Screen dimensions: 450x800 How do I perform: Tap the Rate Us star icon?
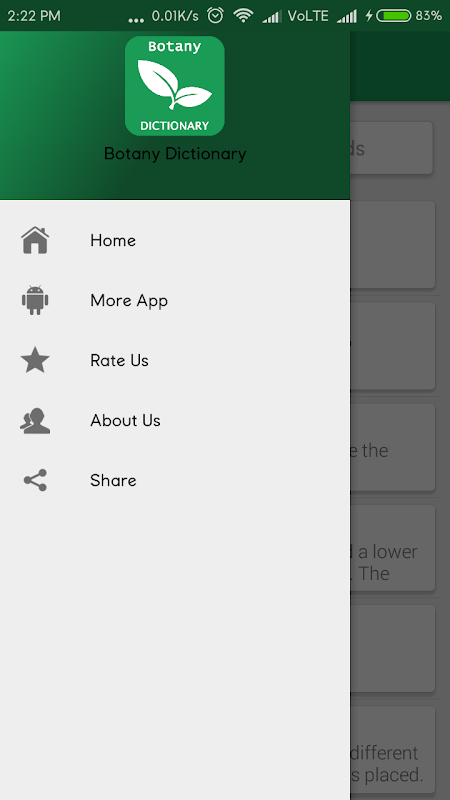tap(35, 360)
